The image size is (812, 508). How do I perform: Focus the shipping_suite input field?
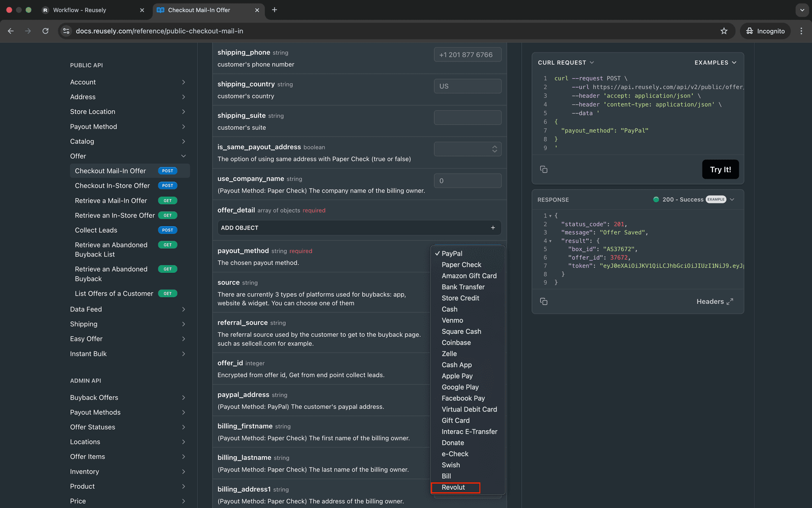467,117
